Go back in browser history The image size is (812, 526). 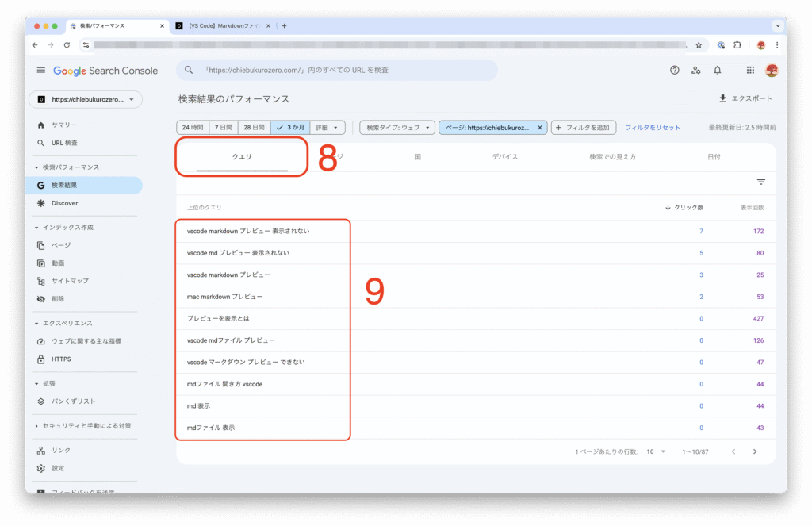(x=35, y=45)
